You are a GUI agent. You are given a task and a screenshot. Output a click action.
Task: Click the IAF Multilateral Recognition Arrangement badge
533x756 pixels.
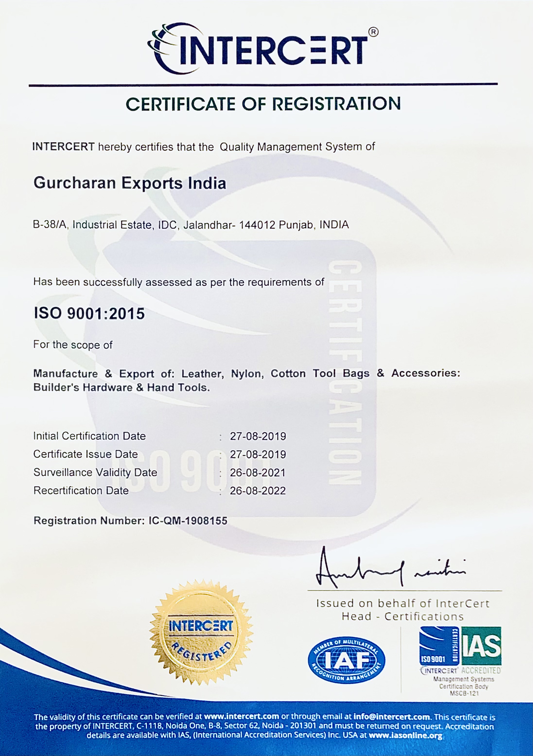[x=346, y=661]
